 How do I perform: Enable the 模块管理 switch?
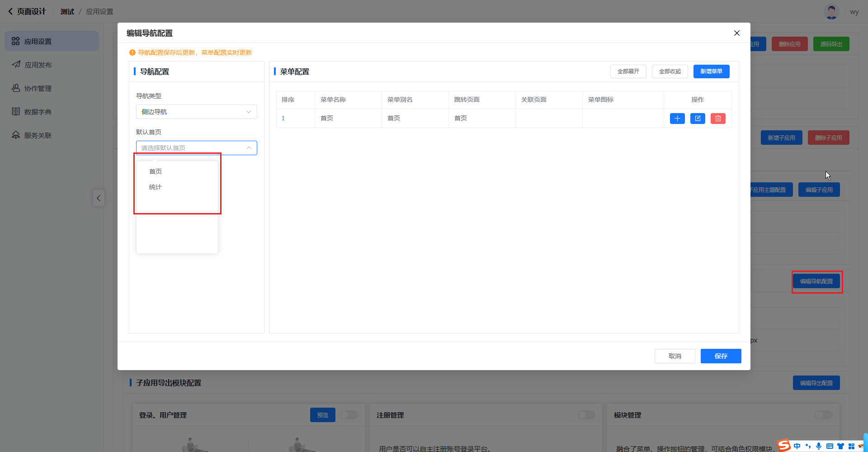click(823, 415)
